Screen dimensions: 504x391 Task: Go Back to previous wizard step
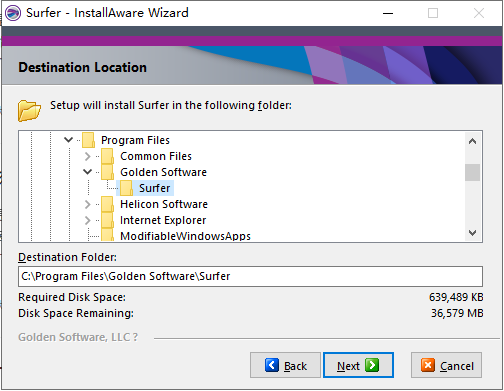[285, 365]
